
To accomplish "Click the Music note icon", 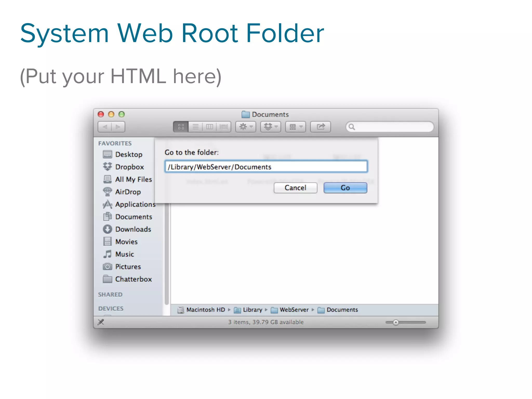I will (x=107, y=254).
